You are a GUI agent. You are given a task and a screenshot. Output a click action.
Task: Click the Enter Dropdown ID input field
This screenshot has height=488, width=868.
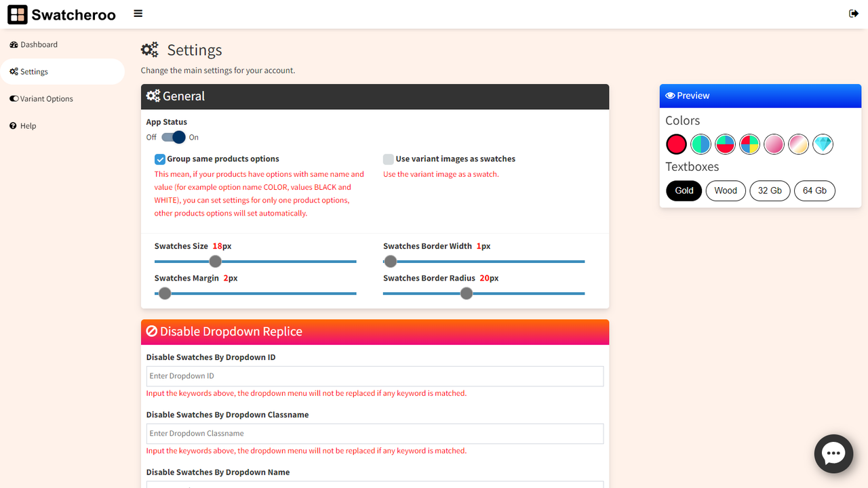[x=375, y=376]
